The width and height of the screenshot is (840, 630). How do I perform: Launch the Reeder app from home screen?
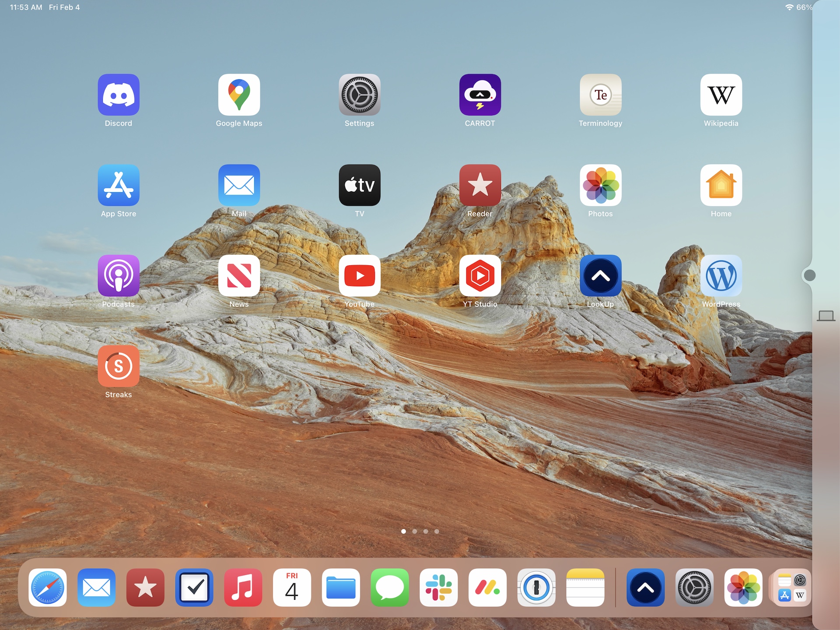[480, 185]
